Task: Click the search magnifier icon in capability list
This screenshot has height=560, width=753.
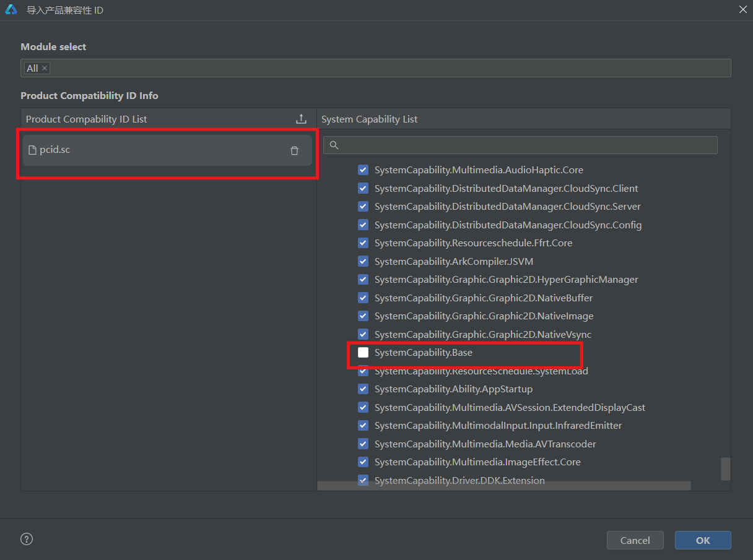Action: pos(334,145)
